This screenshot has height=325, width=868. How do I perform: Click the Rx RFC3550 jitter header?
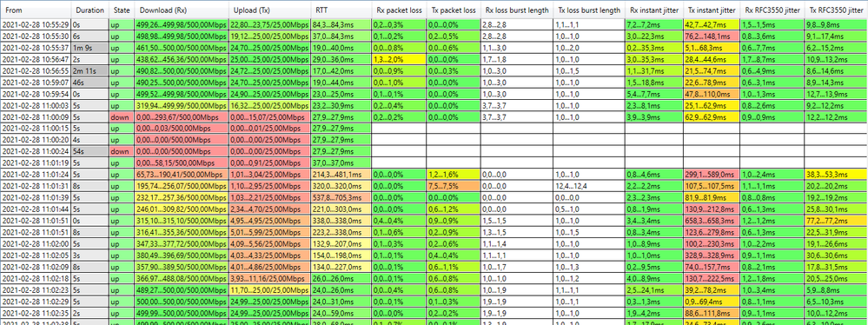(772, 10)
